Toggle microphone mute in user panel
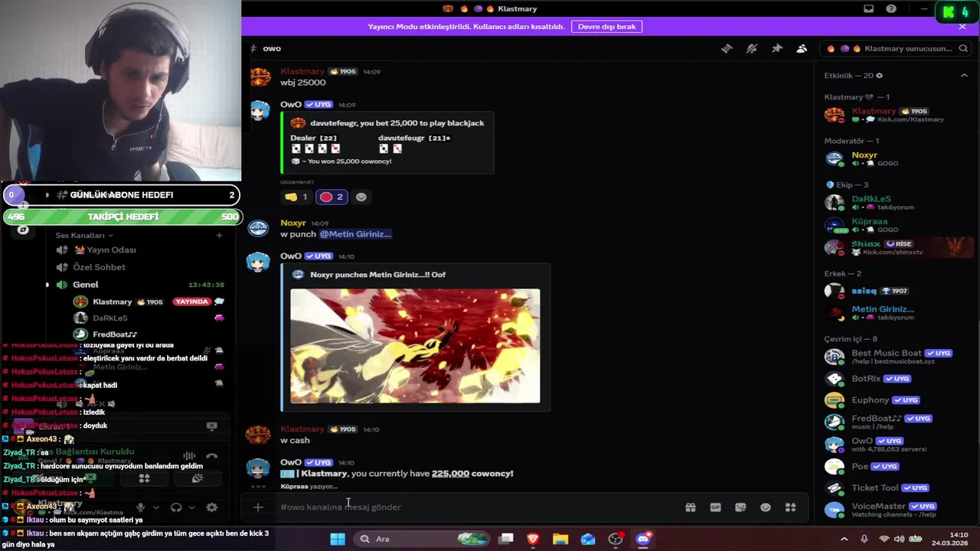The width and height of the screenshot is (980, 551). (140, 507)
